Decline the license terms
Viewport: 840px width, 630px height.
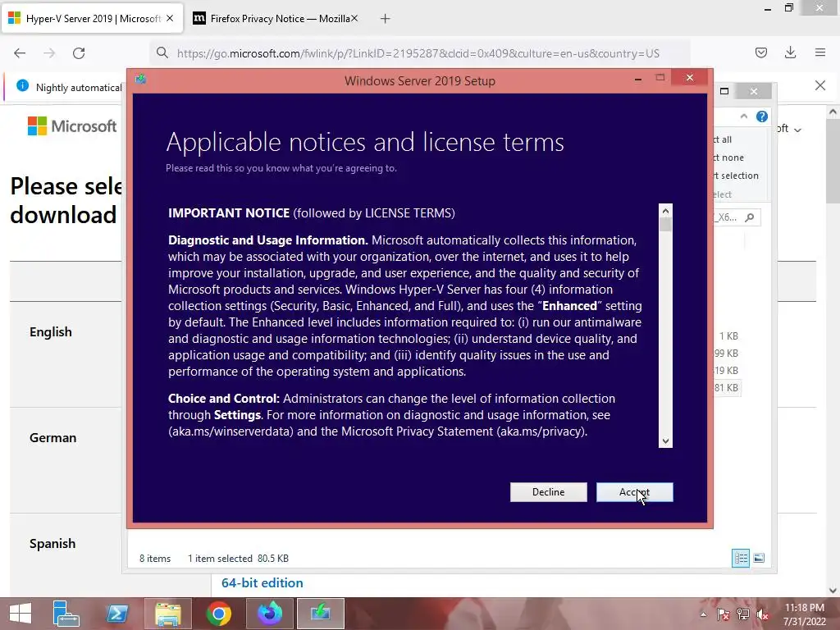click(x=548, y=492)
